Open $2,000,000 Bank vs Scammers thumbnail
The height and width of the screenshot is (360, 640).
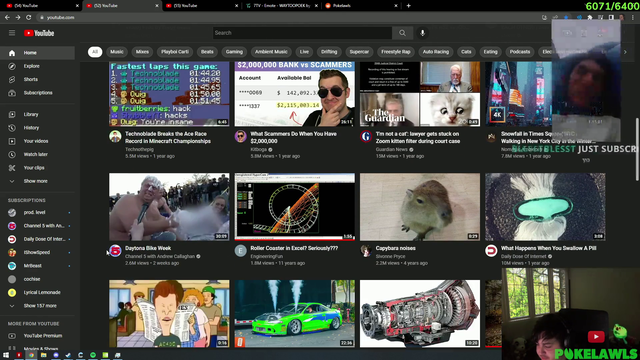(294, 94)
